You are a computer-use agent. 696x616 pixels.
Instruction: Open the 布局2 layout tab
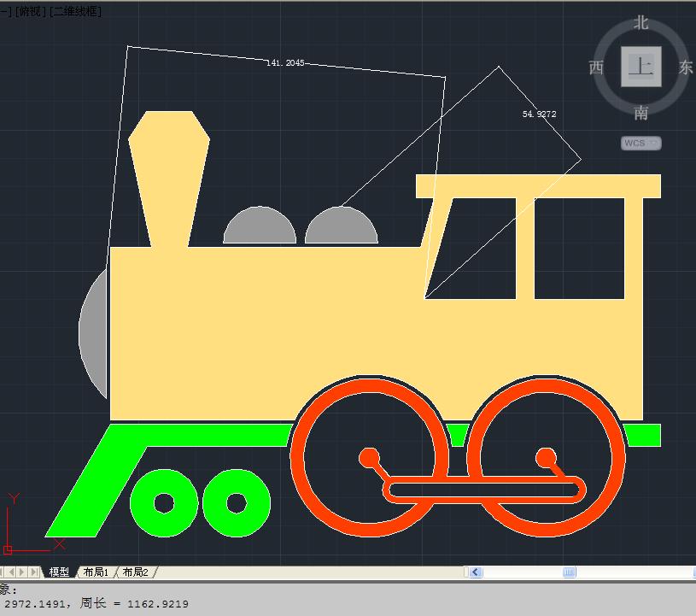click(134, 572)
